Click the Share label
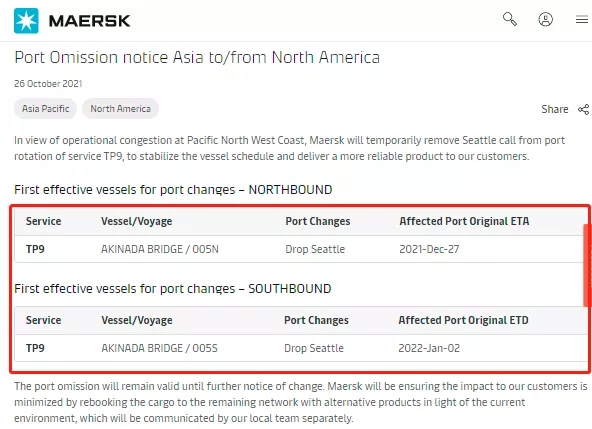Viewport: 592px width, 429px height. click(x=555, y=109)
